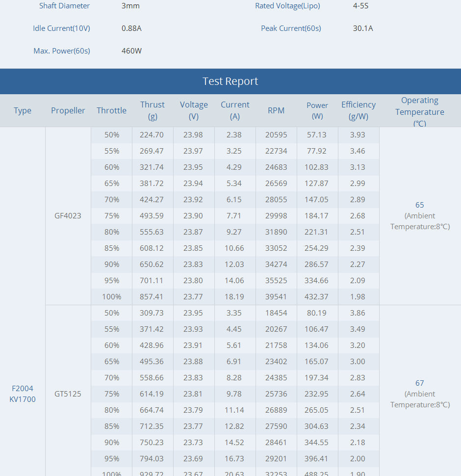Click the 67 operating temperature cell

tap(420, 383)
